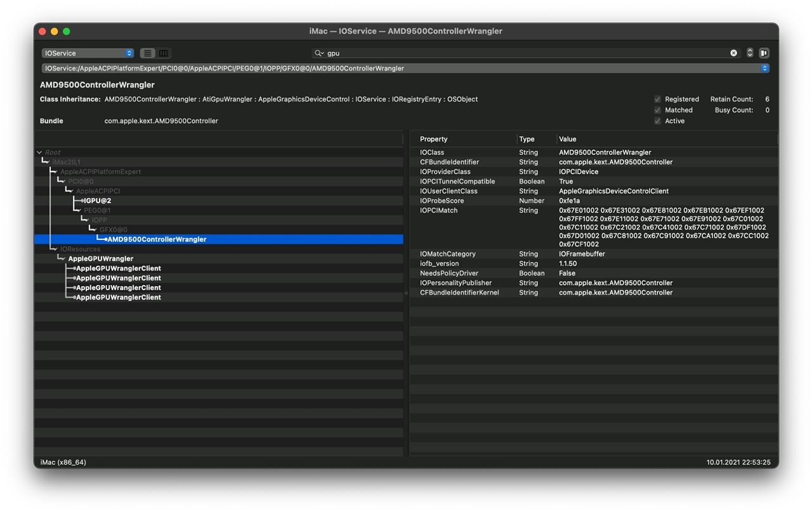Toggle the Registered checkbox

pos(657,99)
